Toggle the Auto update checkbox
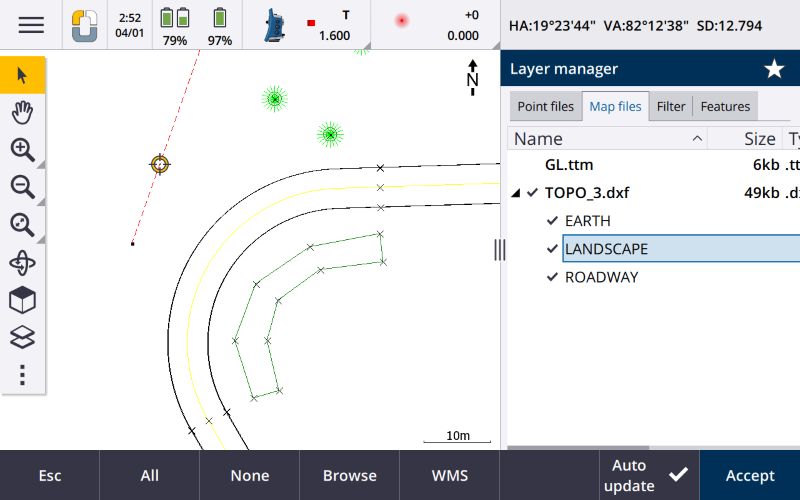This screenshot has width=800, height=500. click(x=678, y=475)
